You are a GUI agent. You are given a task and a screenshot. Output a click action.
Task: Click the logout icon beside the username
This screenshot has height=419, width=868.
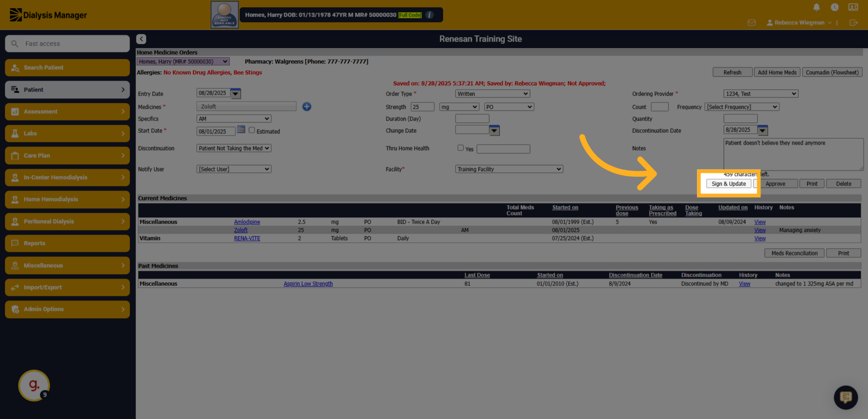click(x=854, y=22)
